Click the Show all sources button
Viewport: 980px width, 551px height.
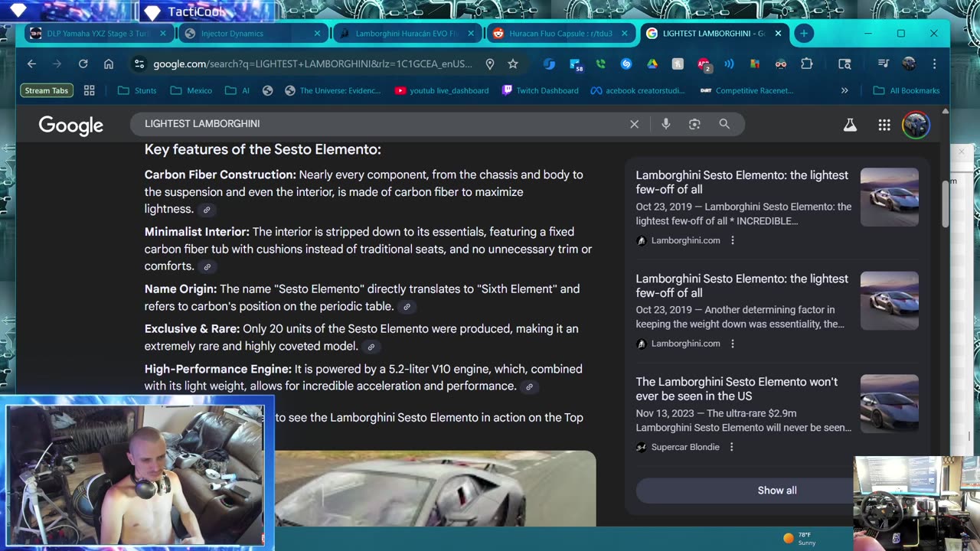click(777, 491)
